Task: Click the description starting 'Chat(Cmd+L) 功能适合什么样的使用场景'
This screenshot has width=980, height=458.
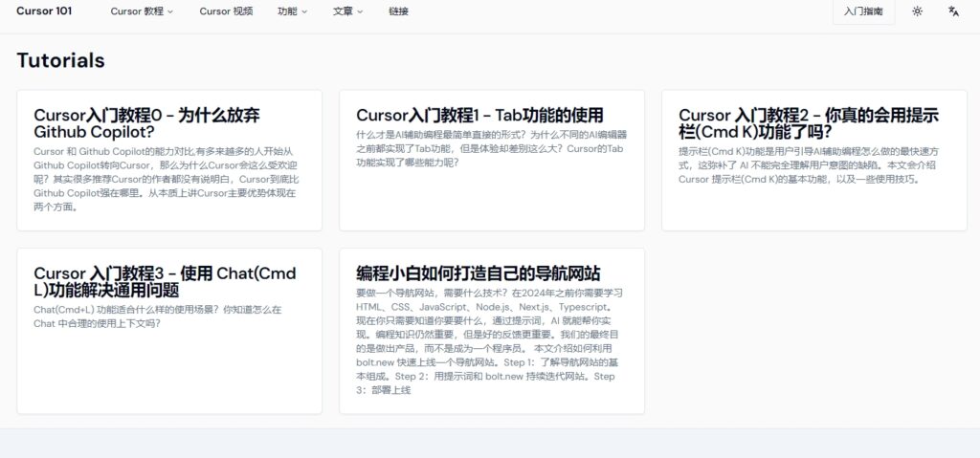Action: (x=160, y=316)
